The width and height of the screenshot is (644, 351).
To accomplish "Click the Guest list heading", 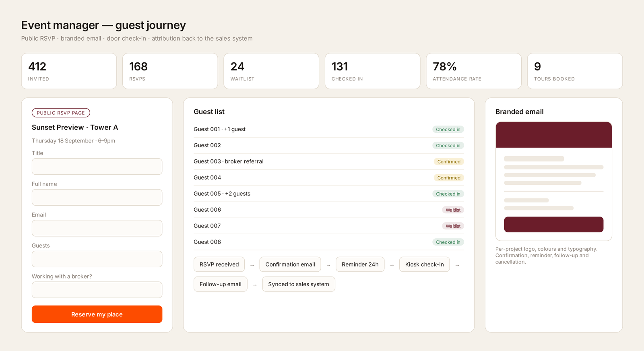I will coord(209,112).
